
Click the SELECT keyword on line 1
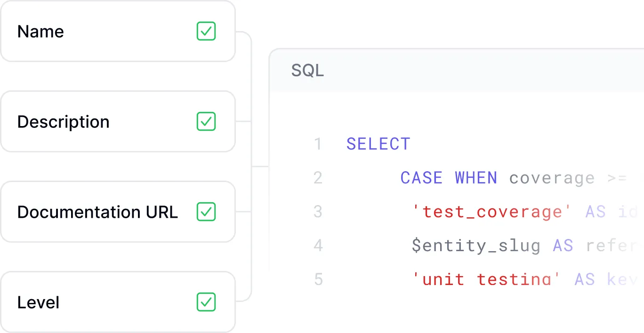tap(378, 144)
